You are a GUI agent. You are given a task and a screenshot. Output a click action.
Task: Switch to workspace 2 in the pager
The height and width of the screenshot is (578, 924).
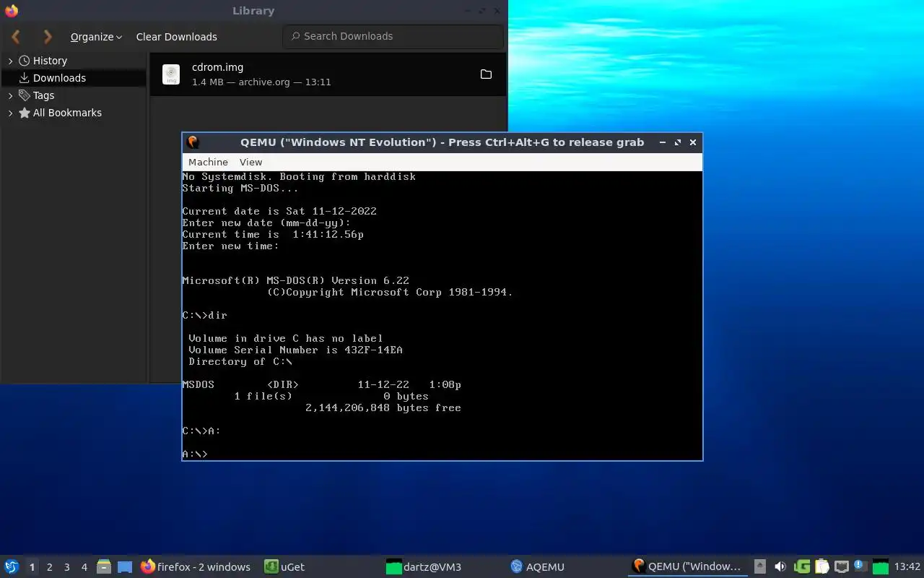[x=50, y=567]
